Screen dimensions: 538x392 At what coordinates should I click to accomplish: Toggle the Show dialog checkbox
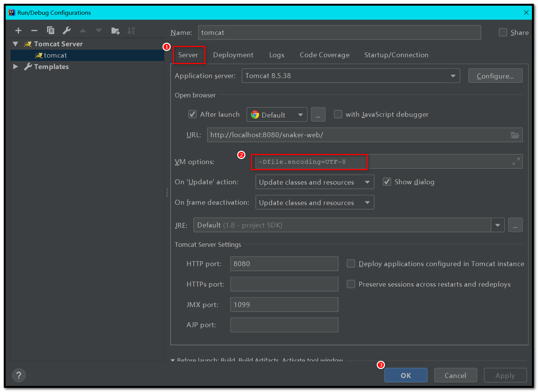[x=387, y=182]
